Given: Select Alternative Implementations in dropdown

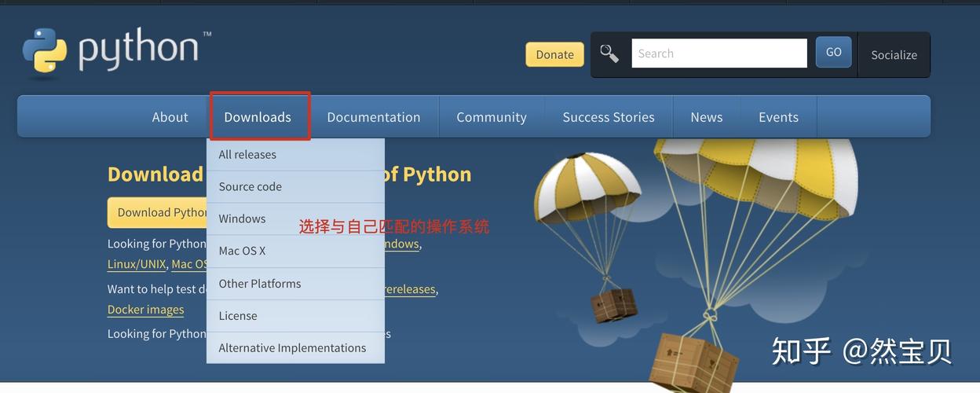Looking at the screenshot, I should (295, 348).
